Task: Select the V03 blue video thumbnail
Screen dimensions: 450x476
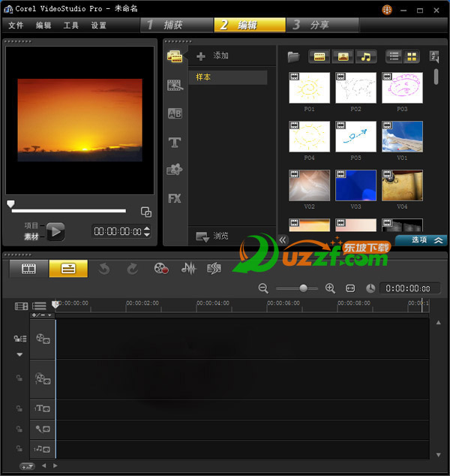Action: click(355, 185)
